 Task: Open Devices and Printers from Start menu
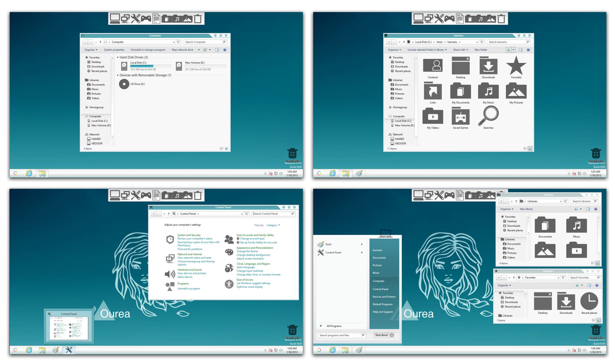pyautogui.click(x=384, y=297)
